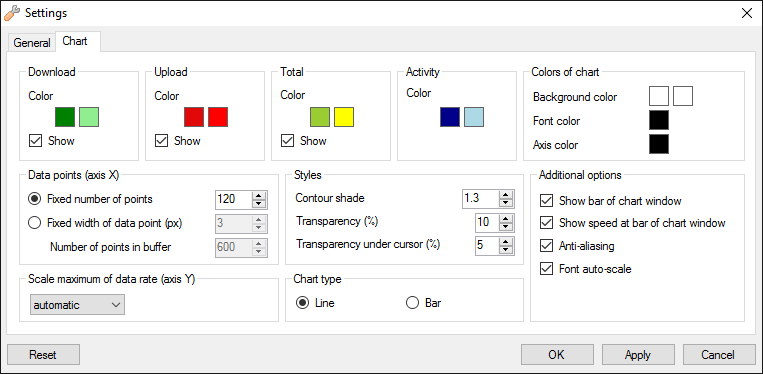Click the Cancel button

(x=719, y=355)
